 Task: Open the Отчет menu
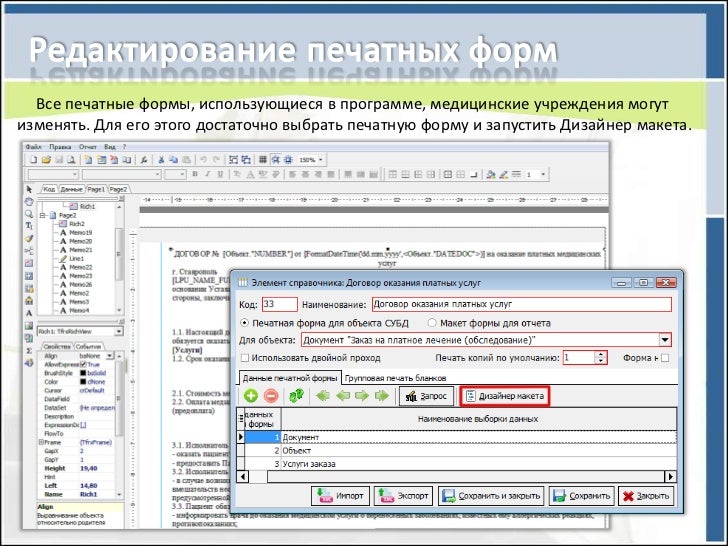pos(87,147)
